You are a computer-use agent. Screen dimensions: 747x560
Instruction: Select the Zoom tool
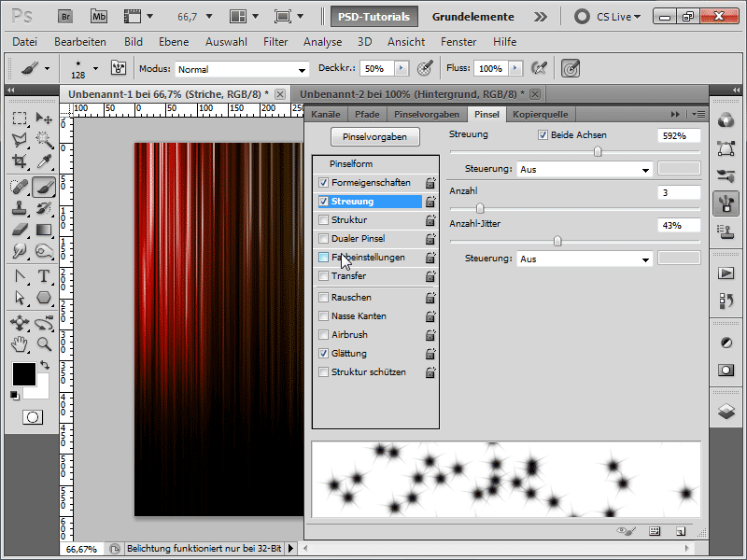pos(44,343)
